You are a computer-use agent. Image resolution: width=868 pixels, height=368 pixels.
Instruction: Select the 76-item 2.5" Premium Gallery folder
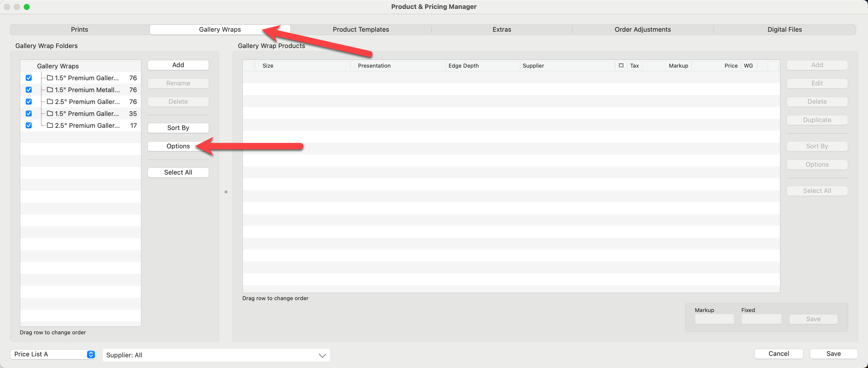click(87, 102)
